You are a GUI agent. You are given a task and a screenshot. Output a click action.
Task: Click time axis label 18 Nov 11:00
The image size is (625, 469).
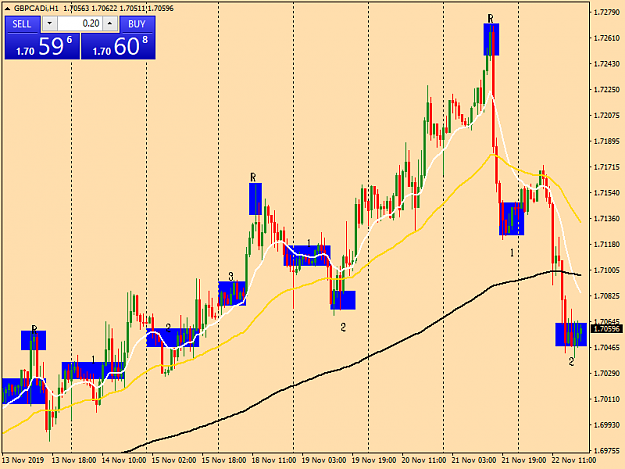[x=274, y=460]
